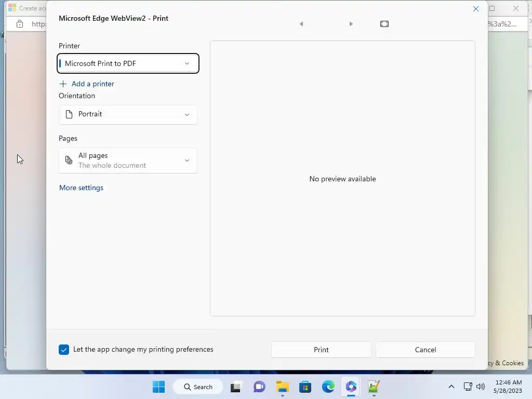Viewport: 532px width, 399px height.
Task: Open the Windows Start menu
Action: click(159, 387)
